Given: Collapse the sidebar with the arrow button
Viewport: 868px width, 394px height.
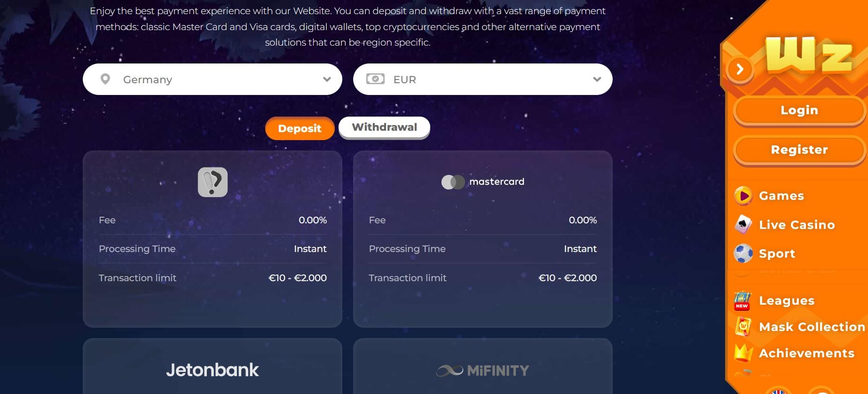Looking at the screenshot, I should [740, 70].
